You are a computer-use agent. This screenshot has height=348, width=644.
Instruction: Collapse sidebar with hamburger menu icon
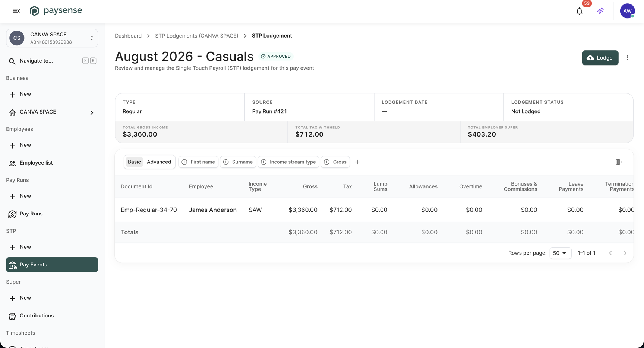pos(16,11)
